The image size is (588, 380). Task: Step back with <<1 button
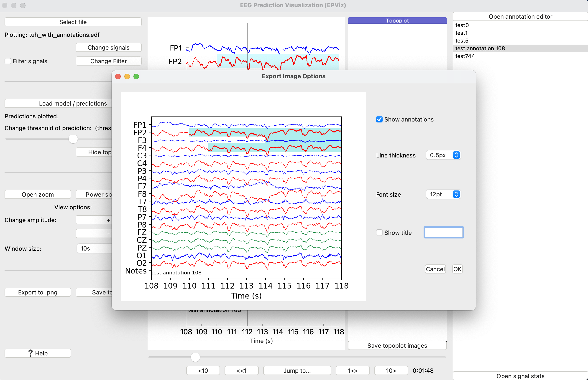point(241,370)
